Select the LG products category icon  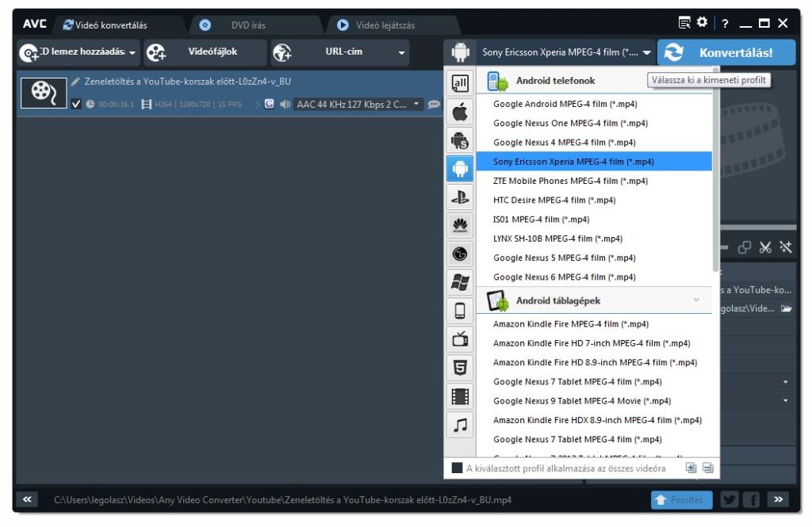(x=460, y=254)
